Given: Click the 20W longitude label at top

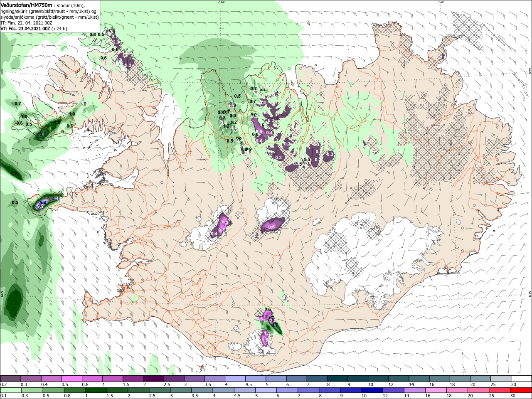Looking at the screenshot, I should pos(221,2).
